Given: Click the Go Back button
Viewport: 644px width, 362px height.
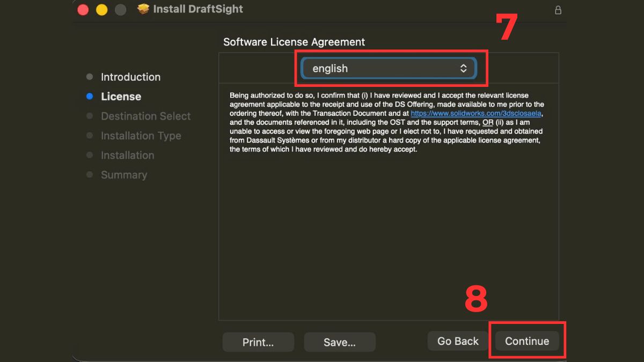Looking at the screenshot, I should click(x=458, y=341).
